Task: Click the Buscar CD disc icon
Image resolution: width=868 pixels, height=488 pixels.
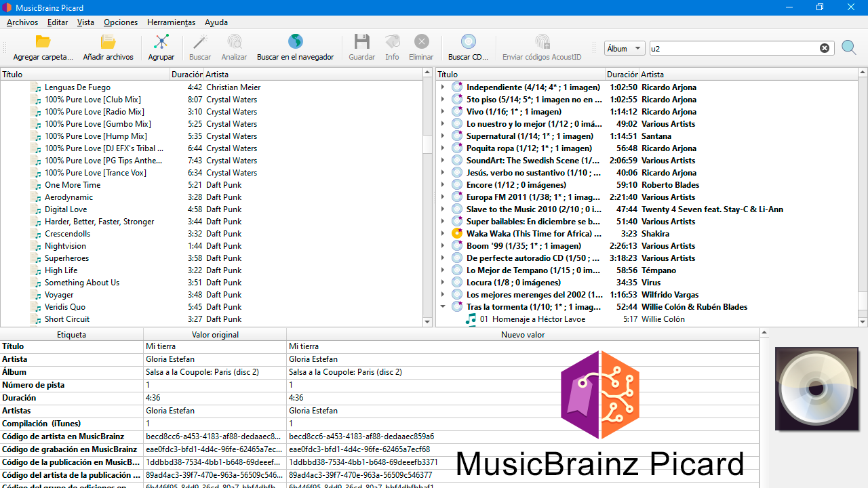Action: 469,41
